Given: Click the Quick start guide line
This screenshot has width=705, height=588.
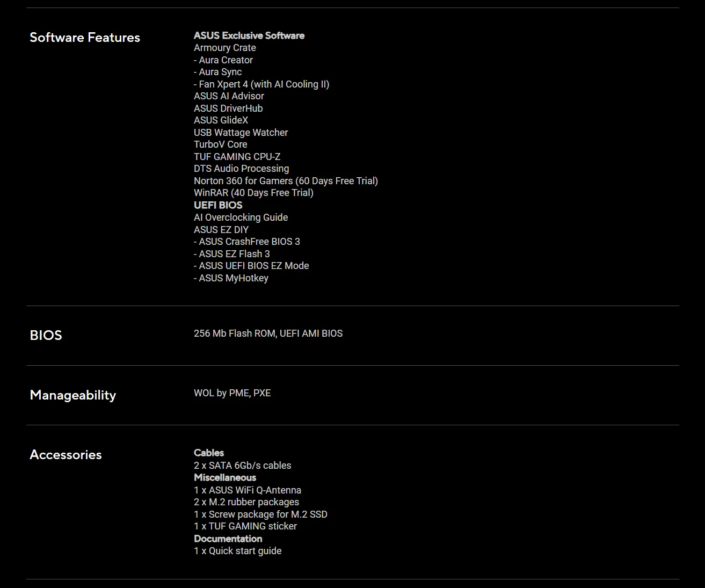Looking at the screenshot, I should tap(238, 551).
